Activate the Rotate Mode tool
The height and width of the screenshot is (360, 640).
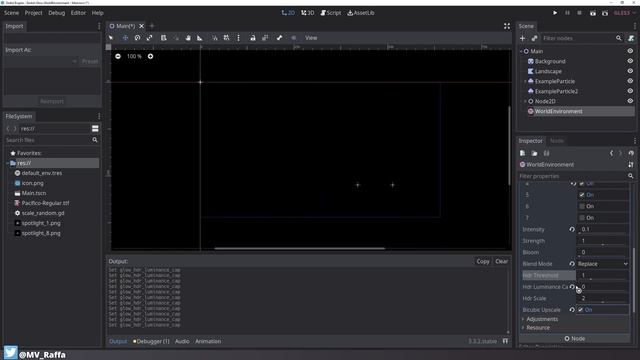pyautogui.click(x=138, y=38)
